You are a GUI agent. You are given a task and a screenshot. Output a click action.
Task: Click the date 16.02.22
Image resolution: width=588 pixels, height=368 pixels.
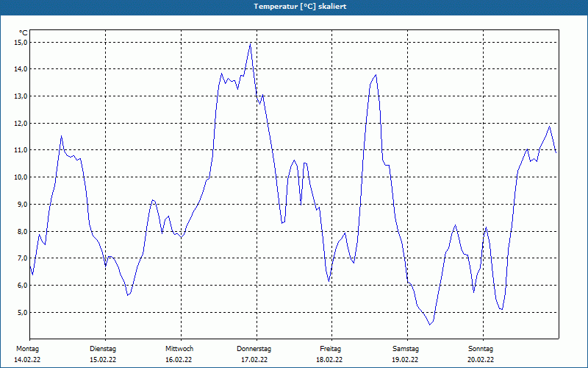[x=179, y=360]
